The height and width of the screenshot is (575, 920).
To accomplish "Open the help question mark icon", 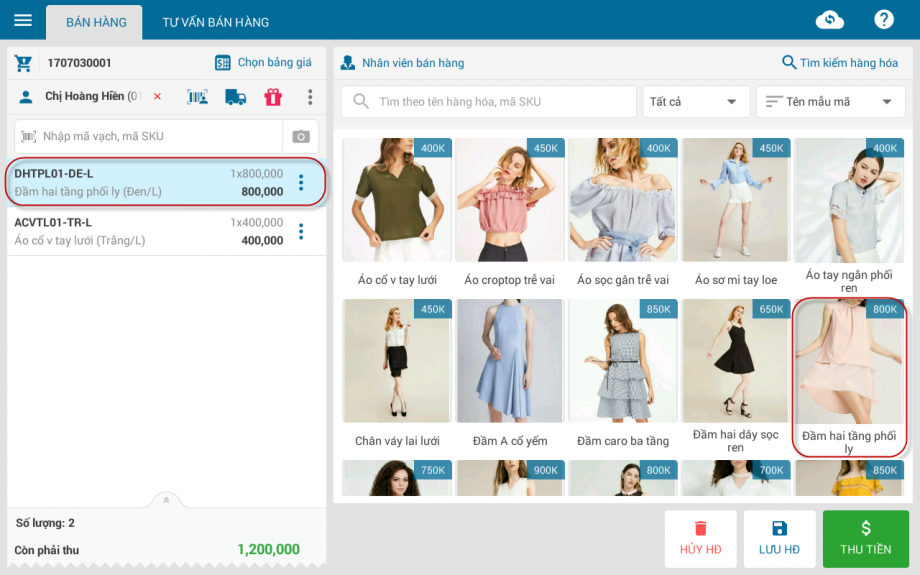I will pos(884,20).
